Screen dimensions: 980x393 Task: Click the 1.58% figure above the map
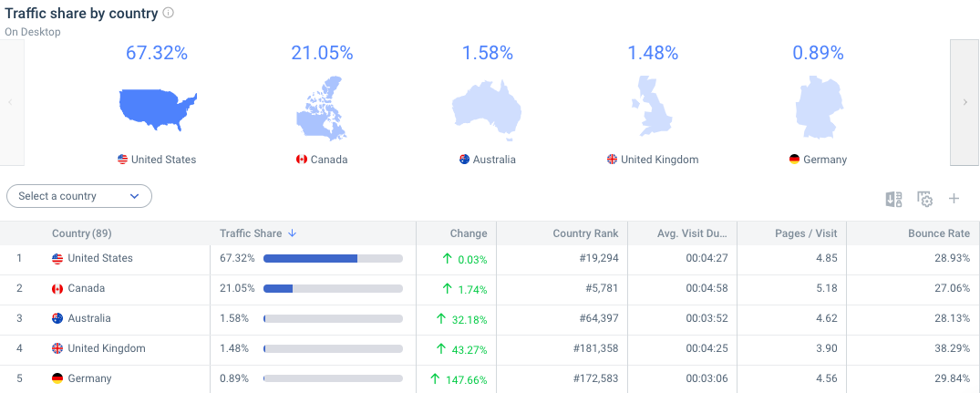(488, 53)
